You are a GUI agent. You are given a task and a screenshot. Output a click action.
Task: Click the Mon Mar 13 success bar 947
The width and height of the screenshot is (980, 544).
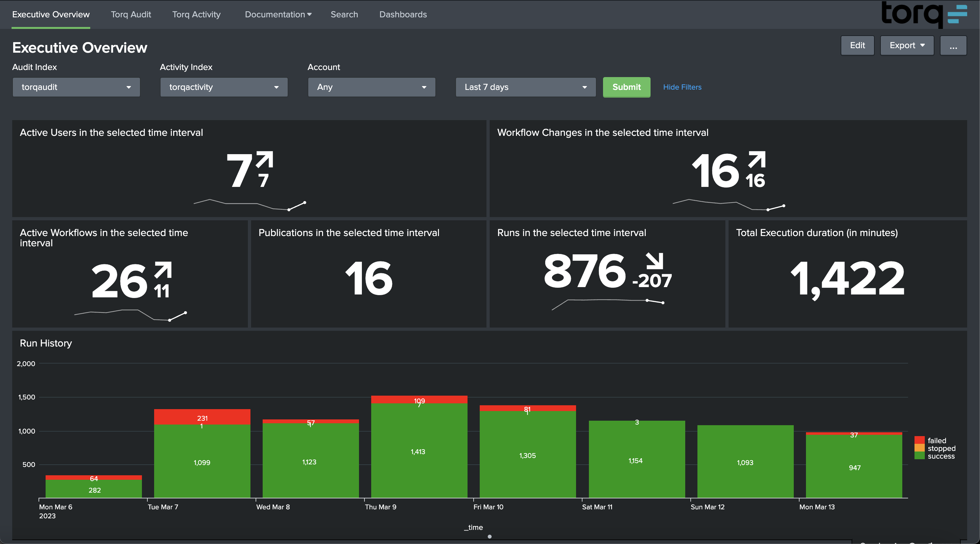click(x=854, y=466)
